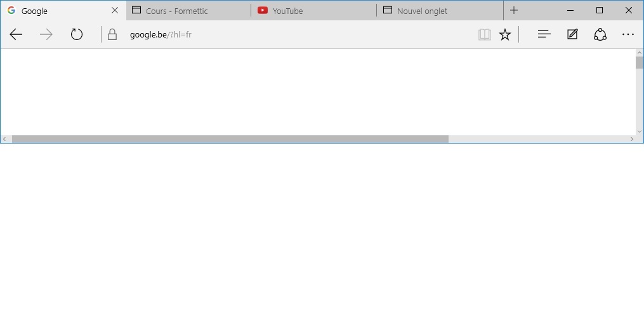Open Reading view book icon
This screenshot has height=329, width=644.
coord(485,34)
